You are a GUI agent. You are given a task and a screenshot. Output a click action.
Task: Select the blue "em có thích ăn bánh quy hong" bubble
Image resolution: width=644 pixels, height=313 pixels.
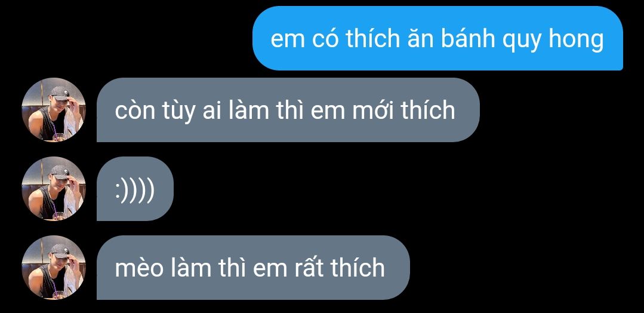coord(437,38)
